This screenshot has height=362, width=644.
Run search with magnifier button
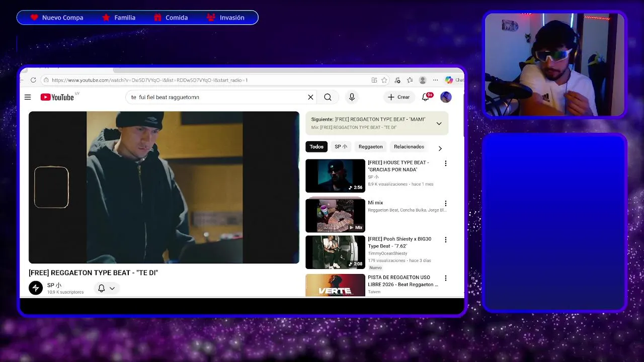tap(328, 97)
